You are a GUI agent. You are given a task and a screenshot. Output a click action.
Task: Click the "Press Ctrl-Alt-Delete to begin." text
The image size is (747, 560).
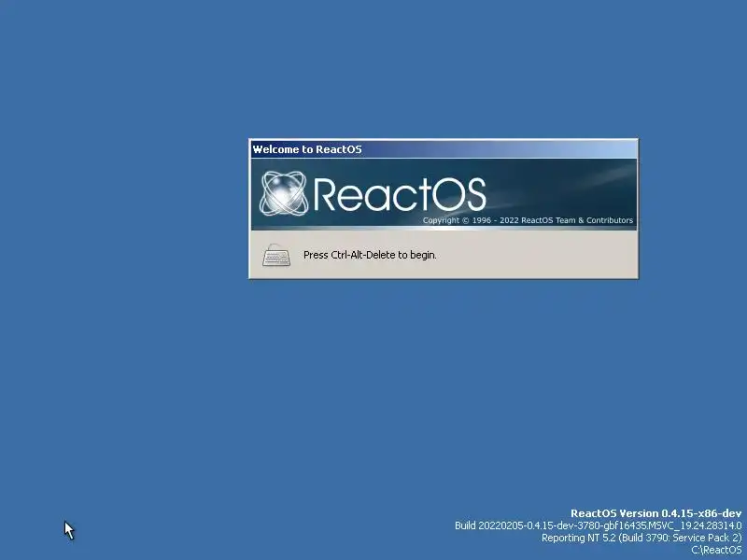pos(370,255)
